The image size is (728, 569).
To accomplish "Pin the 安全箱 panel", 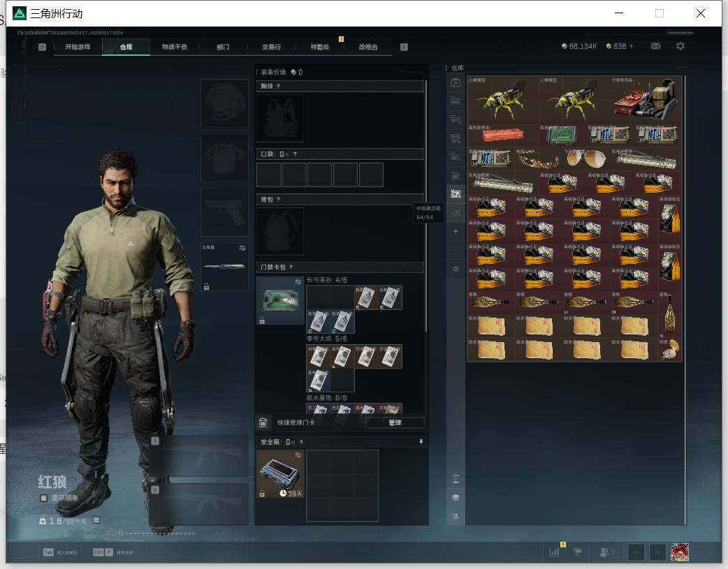I will pos(421,442).
